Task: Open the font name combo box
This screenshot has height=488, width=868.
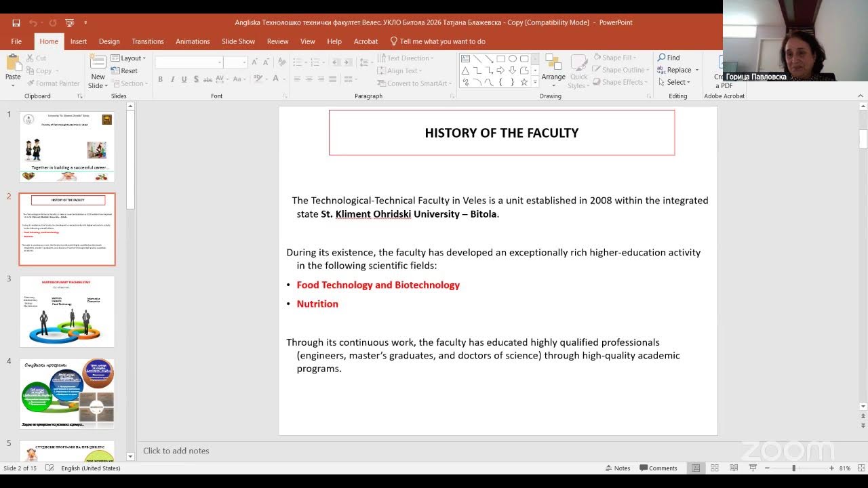Action: 189,62
